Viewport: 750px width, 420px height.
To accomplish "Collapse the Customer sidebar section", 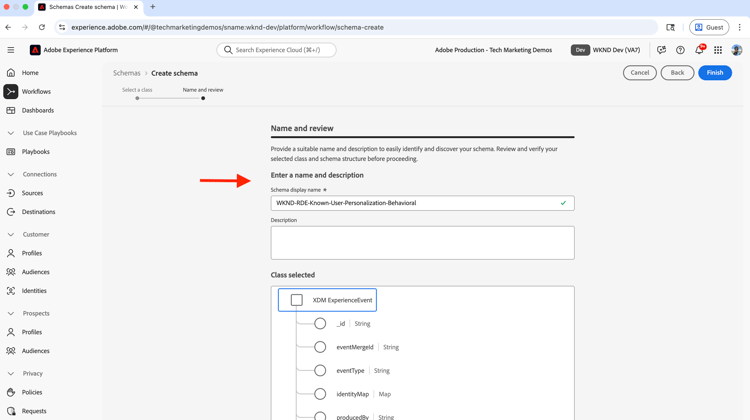I will pos(11,235).
